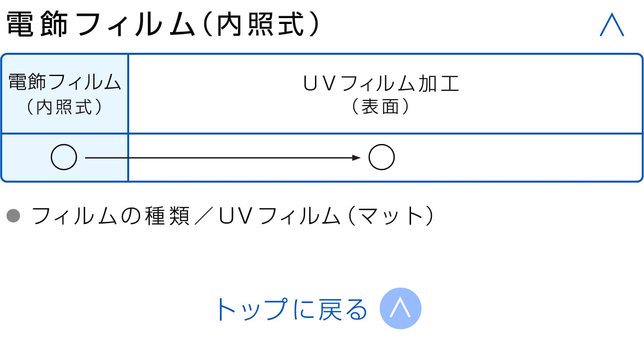The height and width of the screenshot is (358, 644).
Task: Click the トップに戻る link text
Action: [291, 309]
